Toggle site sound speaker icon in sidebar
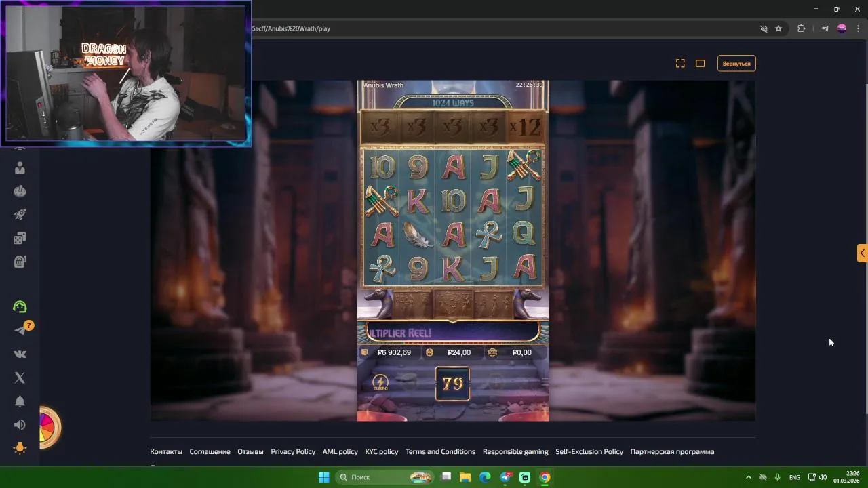 pyautogui.click(x=20, y=425)
